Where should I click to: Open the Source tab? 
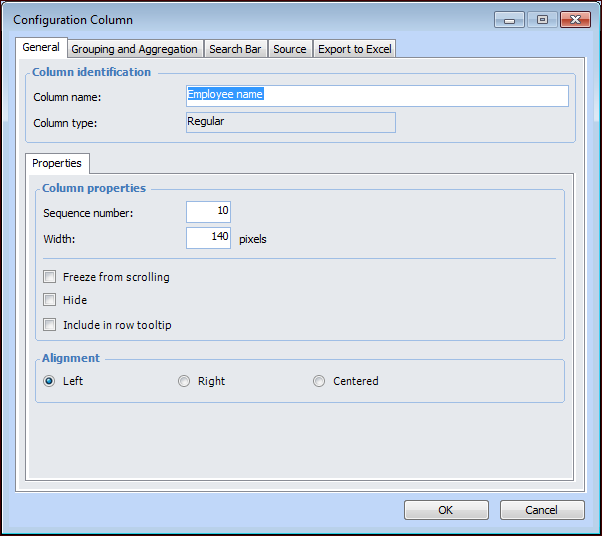290,49
